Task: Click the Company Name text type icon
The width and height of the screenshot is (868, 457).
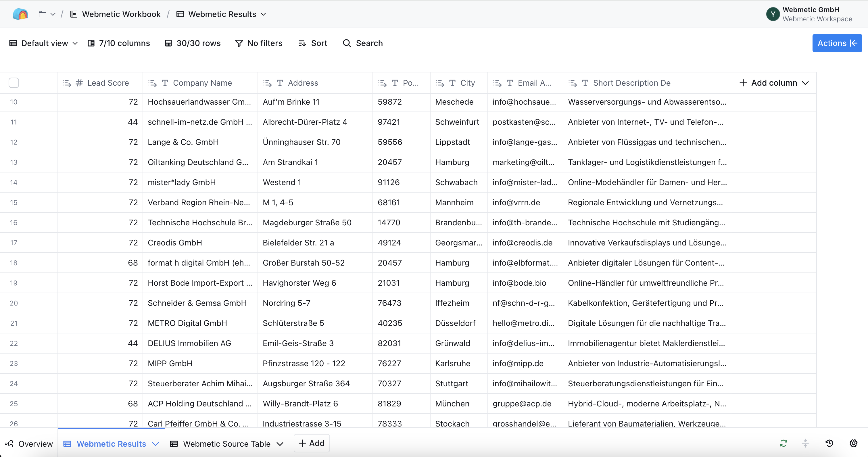Action: pyautogui.click(x=165, y=83)
